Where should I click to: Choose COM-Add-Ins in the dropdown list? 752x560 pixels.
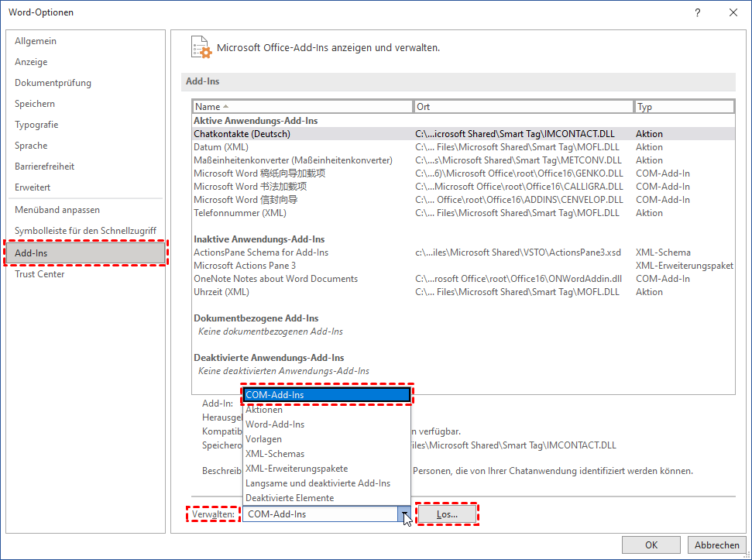[327, 394]
